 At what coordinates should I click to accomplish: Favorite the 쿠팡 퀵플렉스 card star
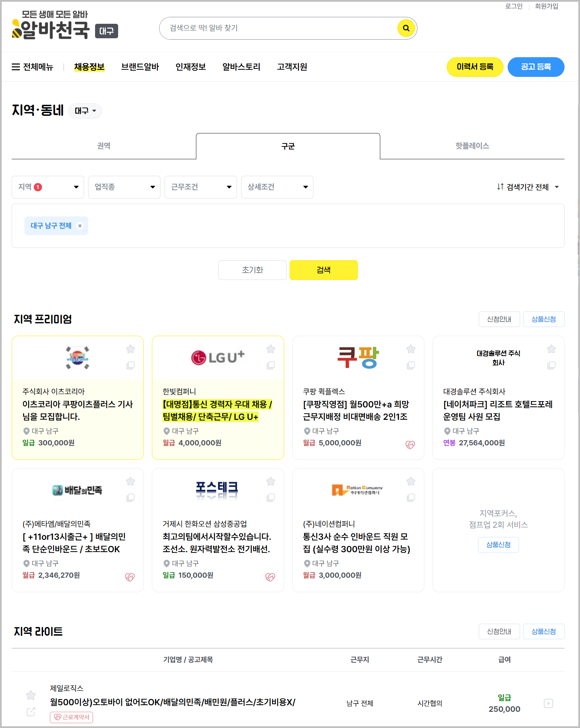tap(411, 349)
